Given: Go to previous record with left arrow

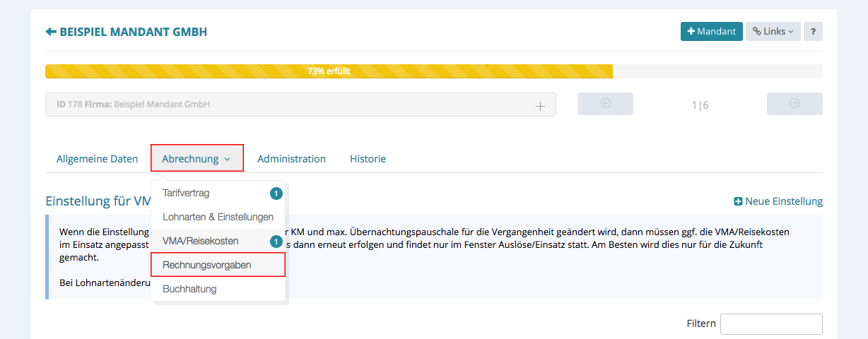Looking at the screenshot, I should click(x=605, y=104).
